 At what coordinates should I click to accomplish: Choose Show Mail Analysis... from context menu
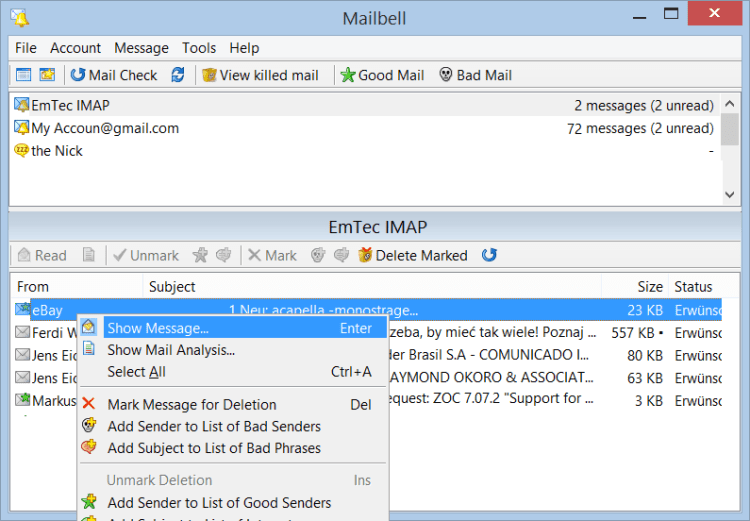click(233, 350)
